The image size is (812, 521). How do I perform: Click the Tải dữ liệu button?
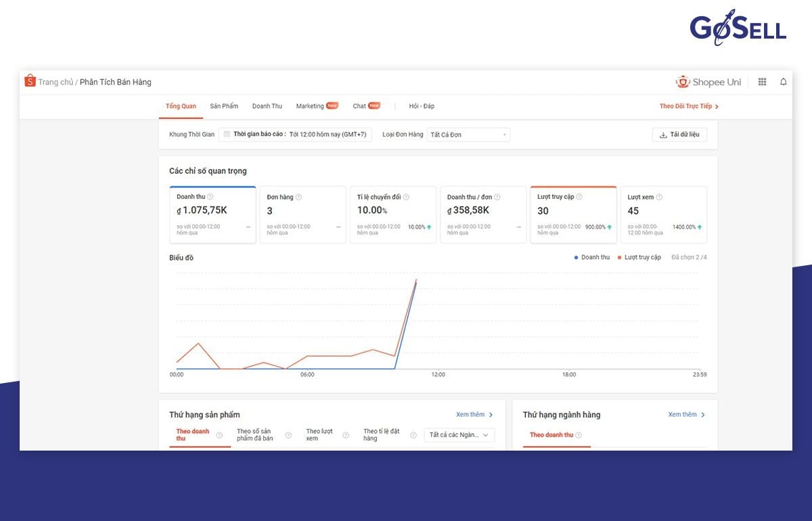[x=679, y=135]
